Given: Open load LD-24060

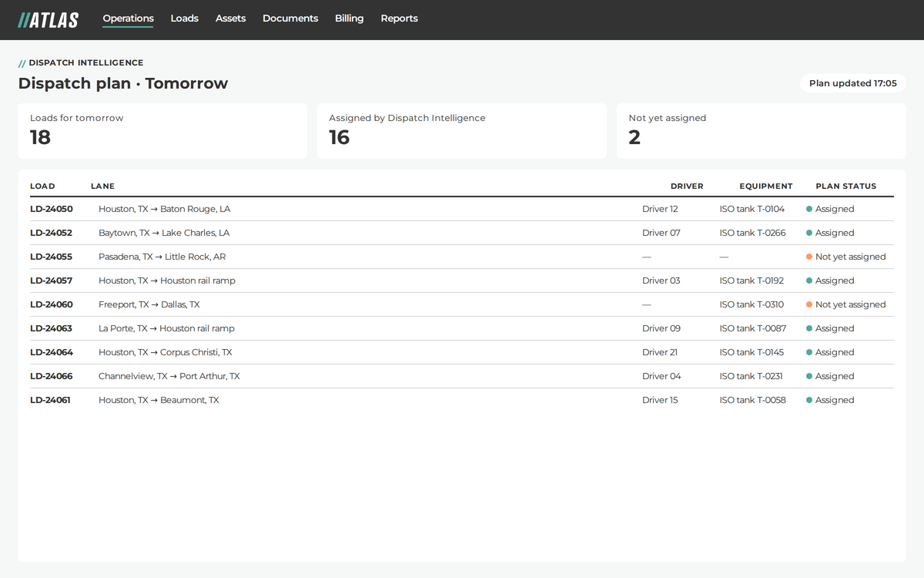Looking at the screenshot, I should [52, 304].
